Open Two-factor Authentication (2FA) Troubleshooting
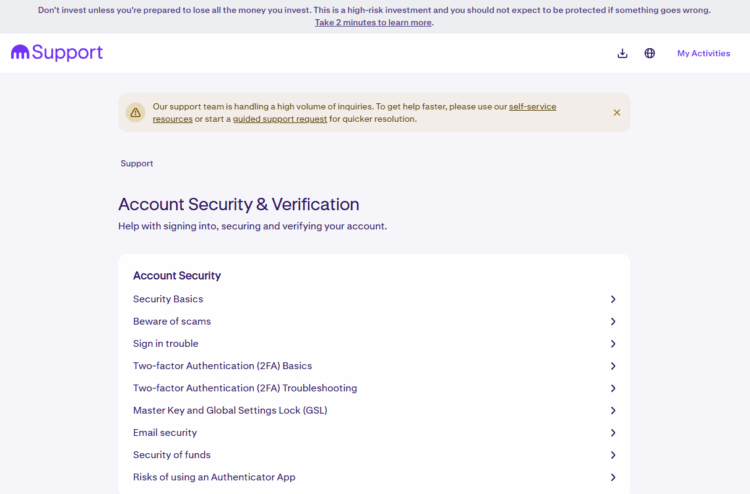The height and width of the screenshot is (494, 750). tap(245, 388)
